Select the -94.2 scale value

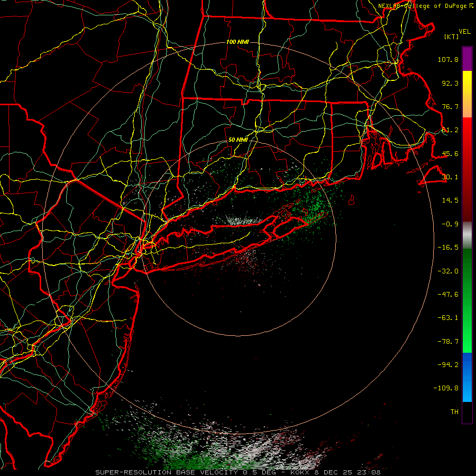pyautogui.click(x=448, y=364)
